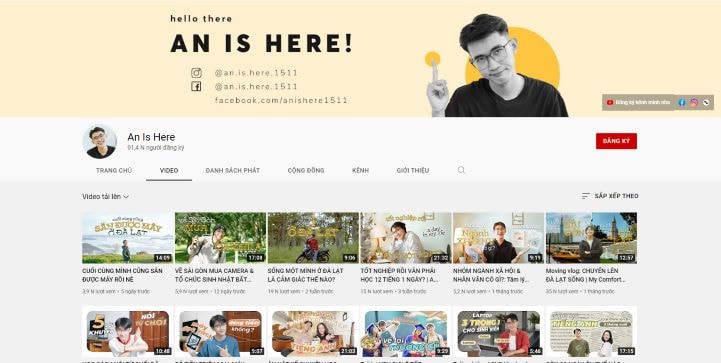721x363 pixels.
Task: Click the An Is Here channel avatar
Action: [100, 142]
